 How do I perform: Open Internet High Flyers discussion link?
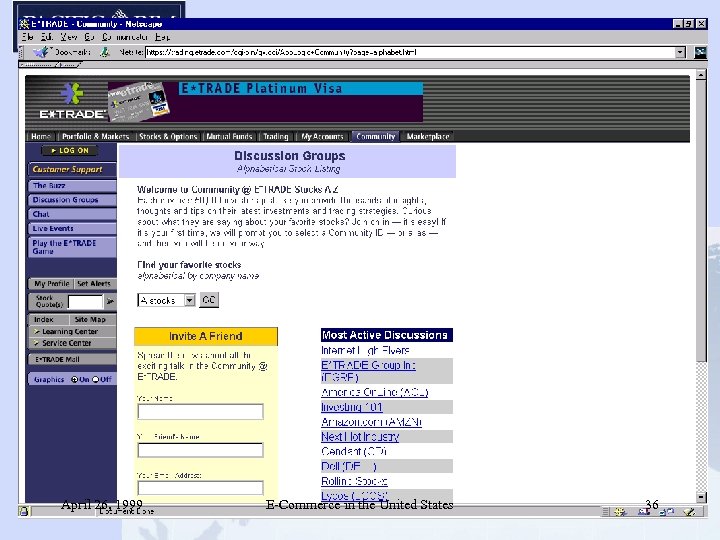click(365, 350)
